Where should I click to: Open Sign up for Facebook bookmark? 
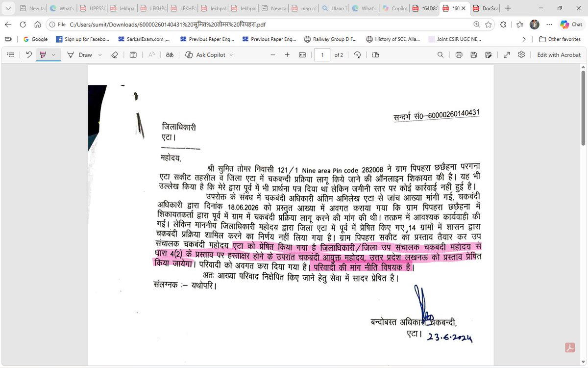click(82, 39)
